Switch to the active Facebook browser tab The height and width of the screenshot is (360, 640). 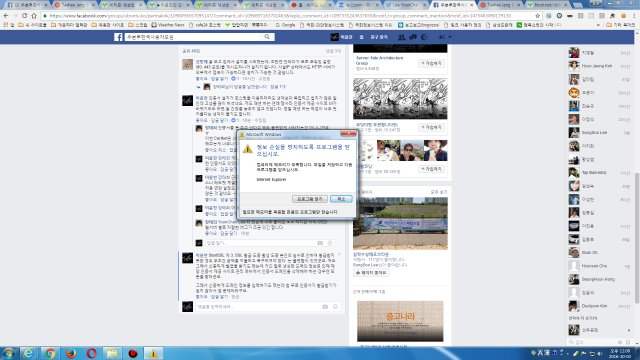click(452, 5)
